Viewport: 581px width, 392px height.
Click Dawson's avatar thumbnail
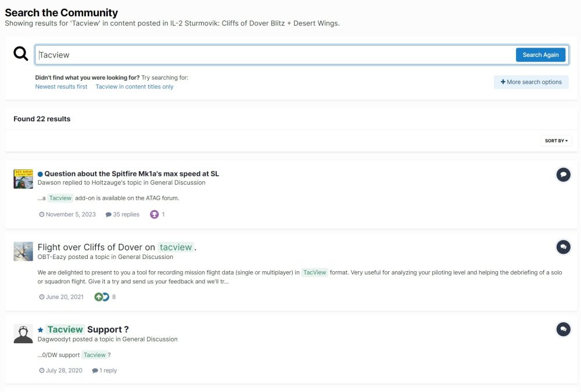23,179
